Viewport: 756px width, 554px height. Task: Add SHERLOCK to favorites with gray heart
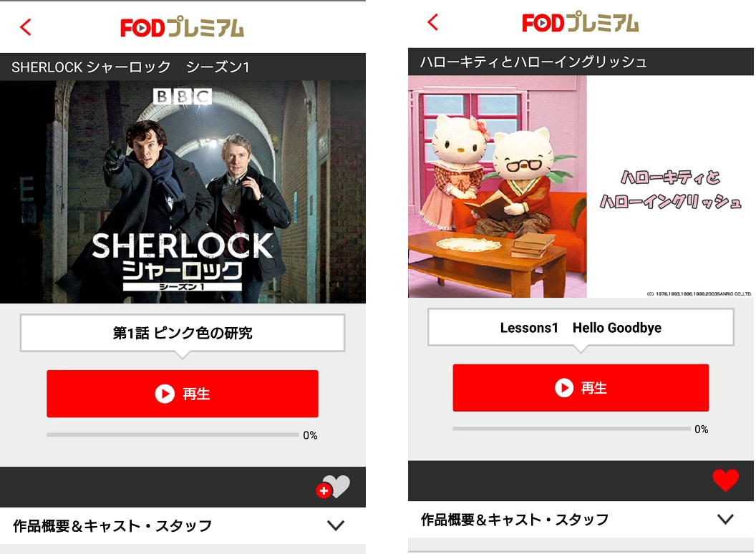(x=334, y=487)
